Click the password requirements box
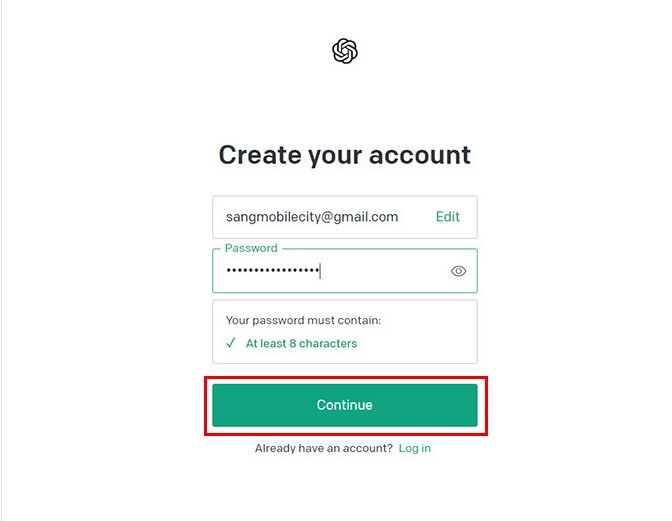The height and width of the screenshot is (521, 672). pyautogui.click(x=345, y=332)
